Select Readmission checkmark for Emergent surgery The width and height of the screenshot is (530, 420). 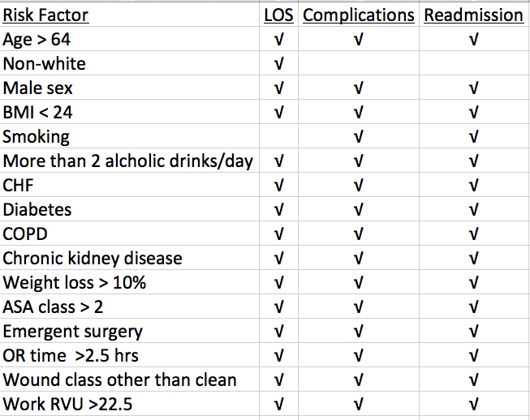click(x=474, y=331)
